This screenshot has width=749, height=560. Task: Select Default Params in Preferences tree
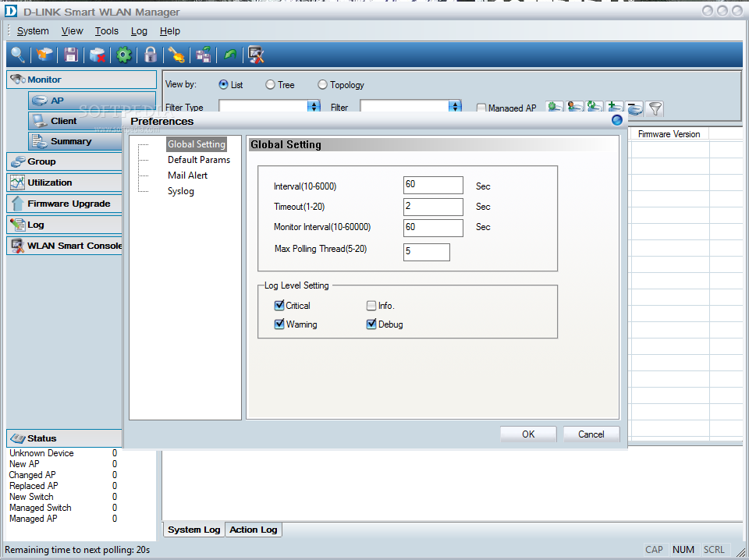point(199,160)
